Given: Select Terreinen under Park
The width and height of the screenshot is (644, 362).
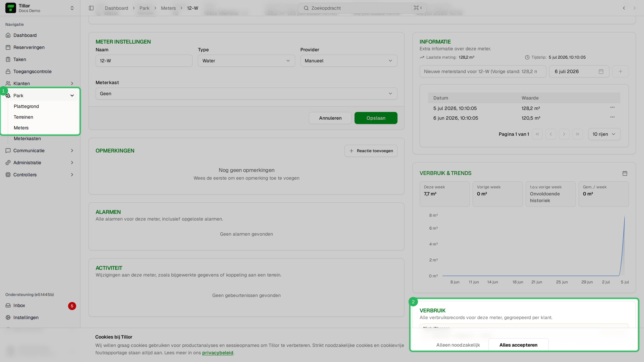Looking at the screenshot, I should (23, 117).
